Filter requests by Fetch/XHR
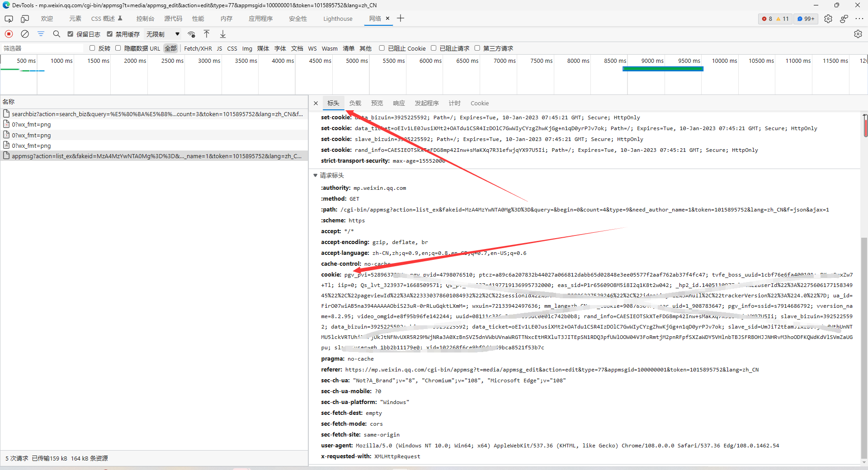Screen dimensions: 868x470 coord(198,48)
